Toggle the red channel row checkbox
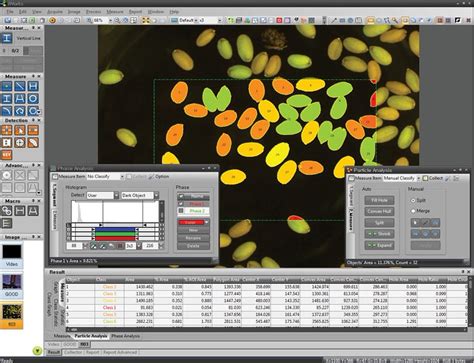Image resolution: width=474 pixels, height=363 pixels. tap(69, 238)
